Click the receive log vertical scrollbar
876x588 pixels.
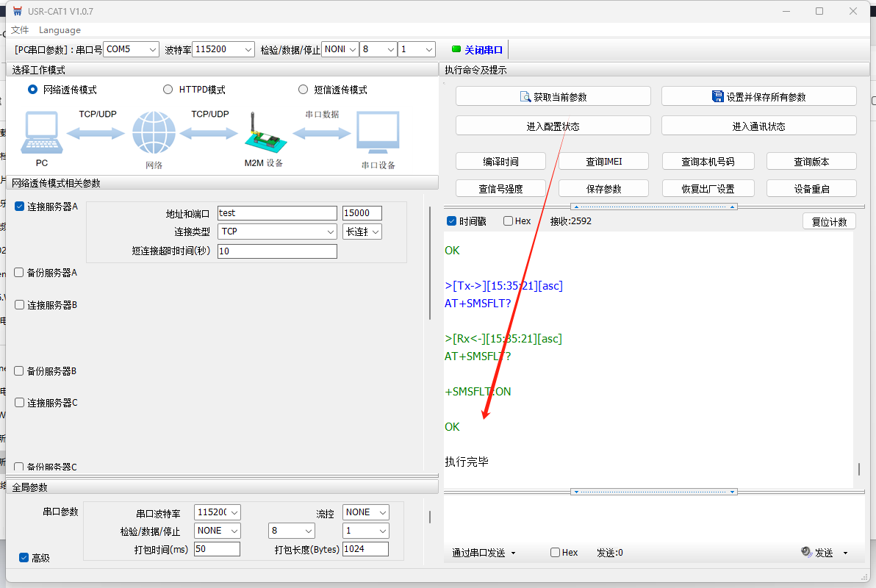point(858,468)
